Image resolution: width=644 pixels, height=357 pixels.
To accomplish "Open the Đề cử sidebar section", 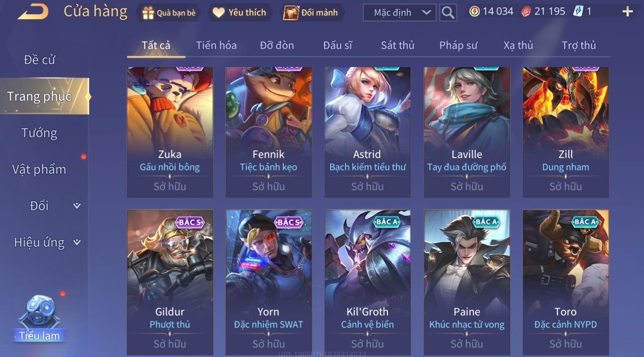I will [39, 60].
